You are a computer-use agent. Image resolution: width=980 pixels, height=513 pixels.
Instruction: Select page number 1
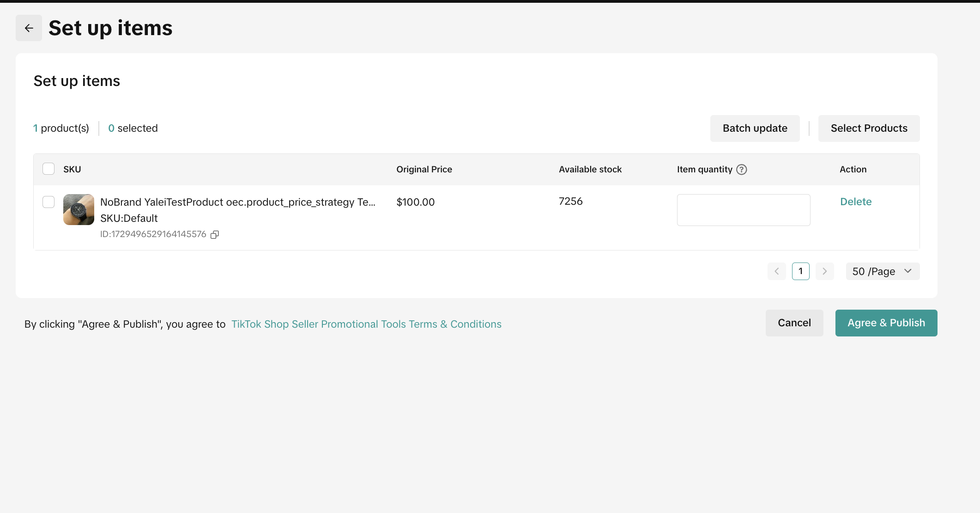point(800,271)
